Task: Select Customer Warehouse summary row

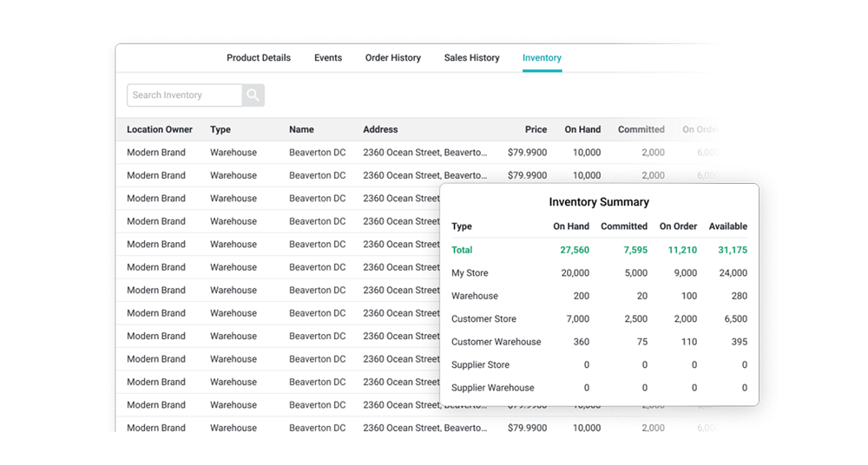Action: tap(496, 342)
